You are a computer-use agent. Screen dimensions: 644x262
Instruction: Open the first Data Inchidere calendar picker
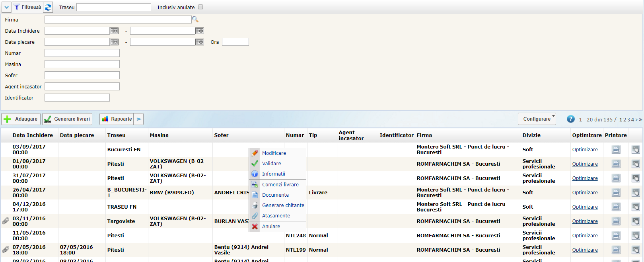(x=114, y=31)
